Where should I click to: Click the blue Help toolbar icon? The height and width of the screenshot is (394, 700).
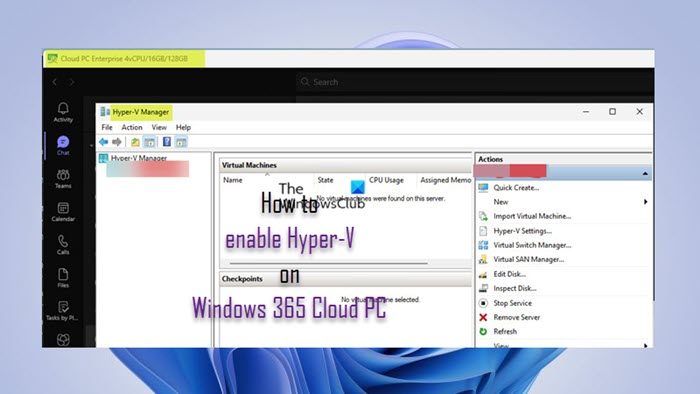tap(167, 142)
